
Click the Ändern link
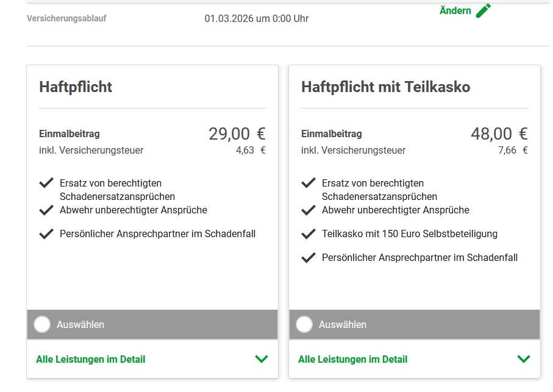coord(455,10)
